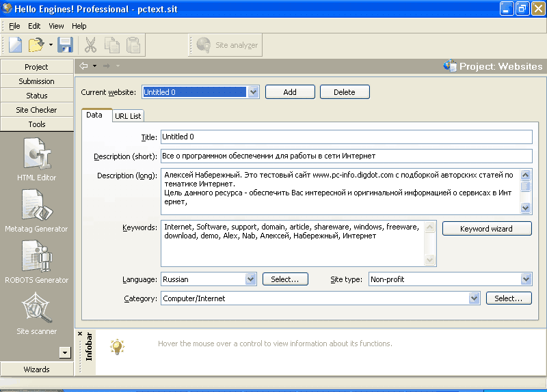This screenshot has height=392, width=547.
Task: Open the File menu
Action: point(14,26)
